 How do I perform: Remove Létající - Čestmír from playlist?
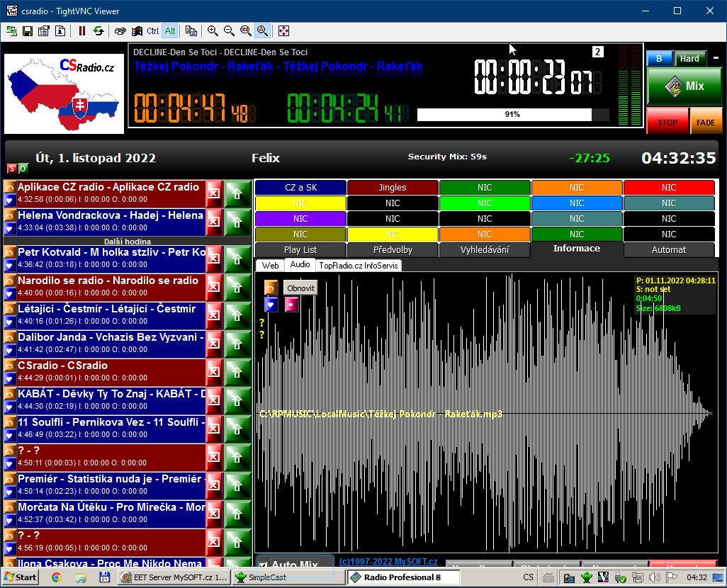pos(214,315)
